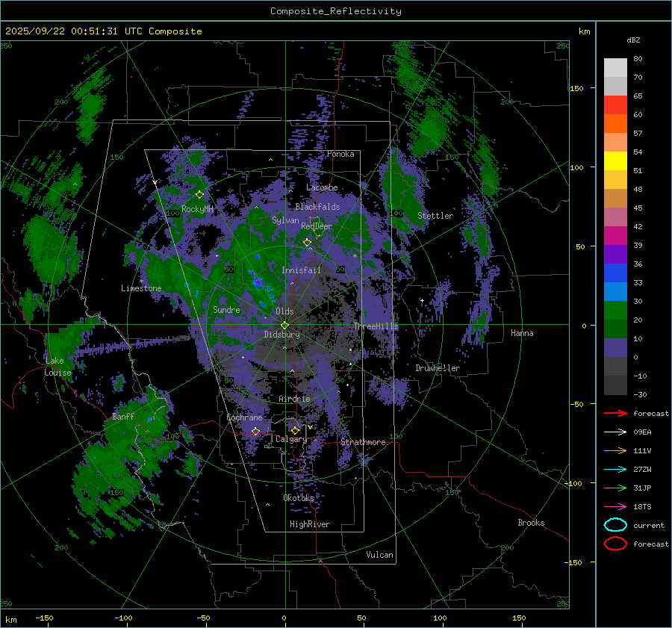
Task: Click the yellow diamond marker near Cochrane
Action: click(256, 432)
